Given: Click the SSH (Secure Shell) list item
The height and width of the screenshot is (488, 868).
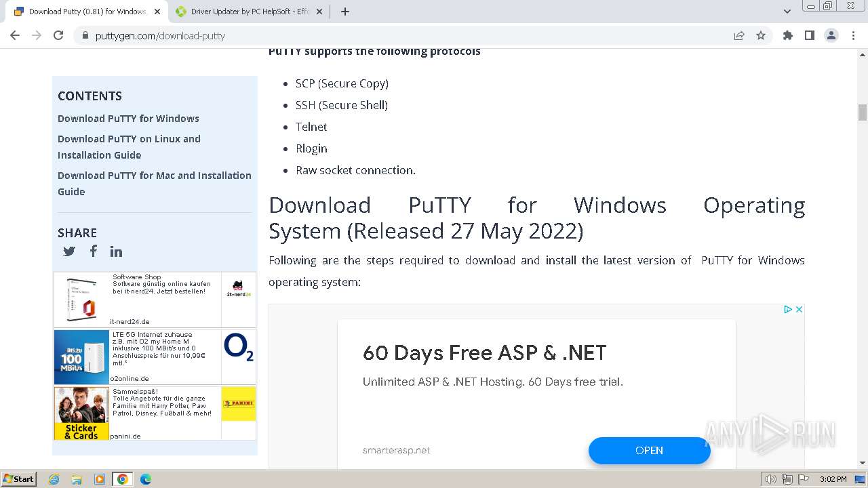Looking at the screenshot, I should click(x=342, y=105).
